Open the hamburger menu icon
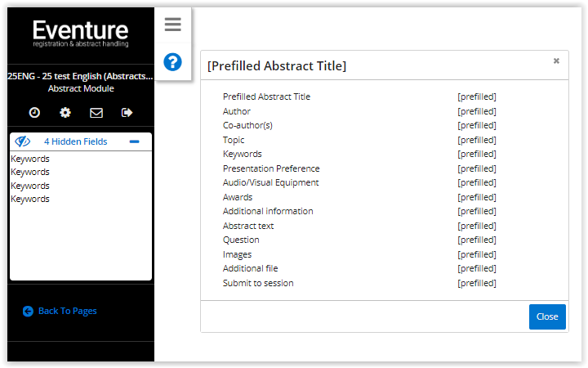588x368 pixels. 172,25
